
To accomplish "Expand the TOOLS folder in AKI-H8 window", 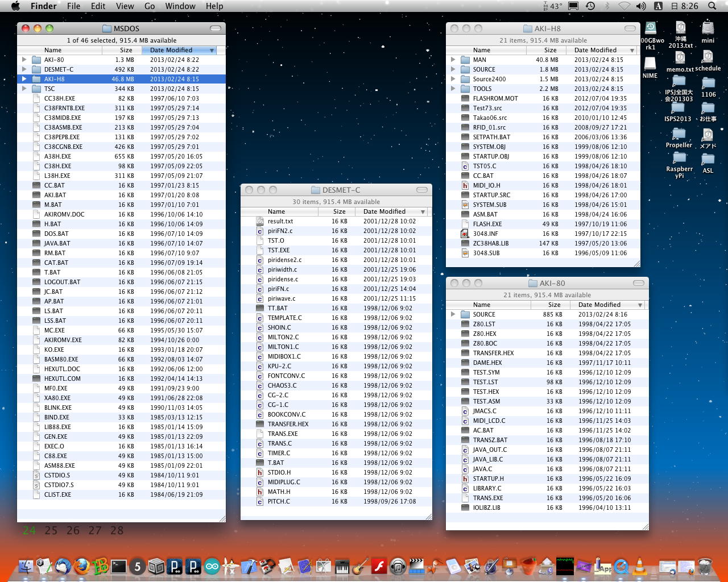I will pyautogui.click(x=453, y=89).
